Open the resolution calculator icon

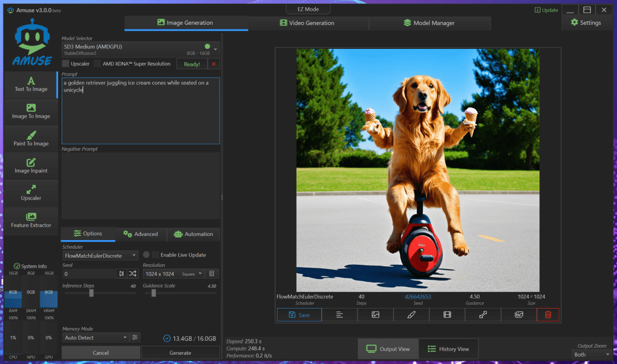(x=212, y=274)
